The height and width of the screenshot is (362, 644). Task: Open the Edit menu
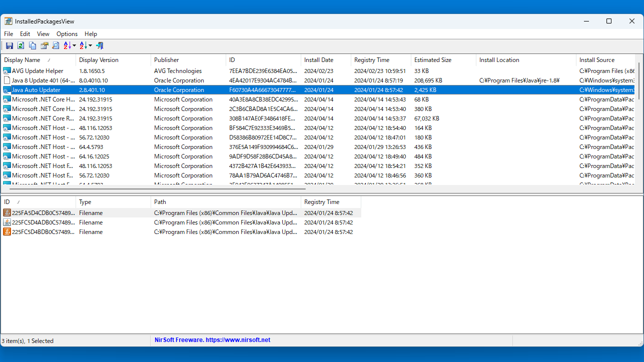pyautogui.click(x=25, y=34)
